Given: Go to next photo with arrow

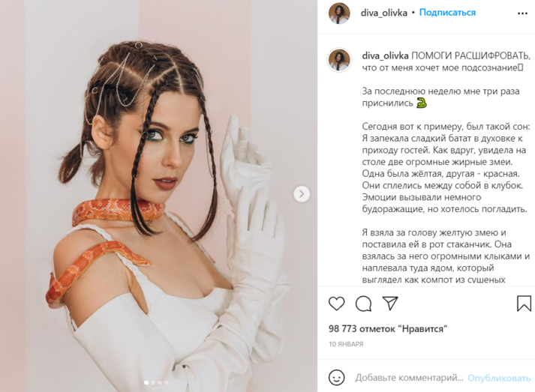Looking at the screenshot, I should tap(302, 194).
